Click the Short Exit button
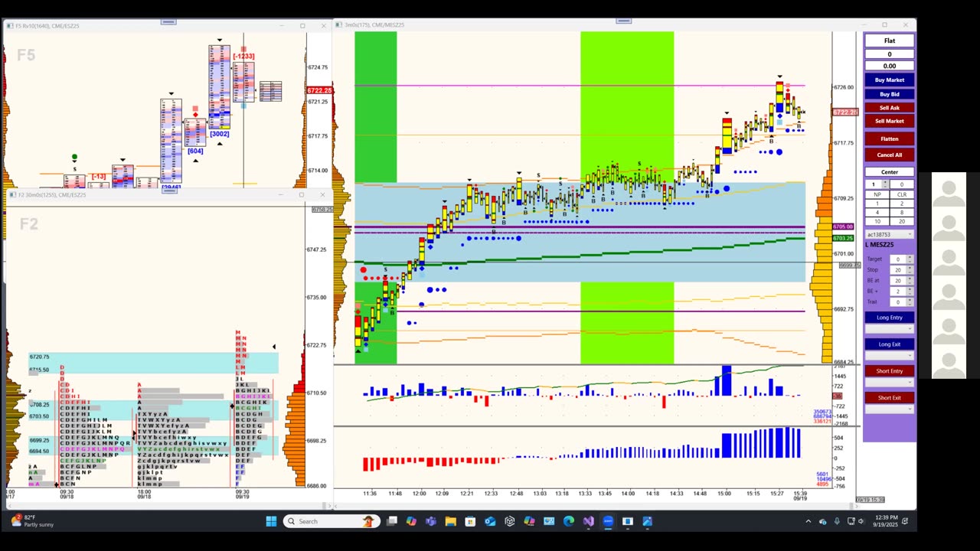This screenshot has width=980, height=551. pyautogui.click(x=889, y=398)
